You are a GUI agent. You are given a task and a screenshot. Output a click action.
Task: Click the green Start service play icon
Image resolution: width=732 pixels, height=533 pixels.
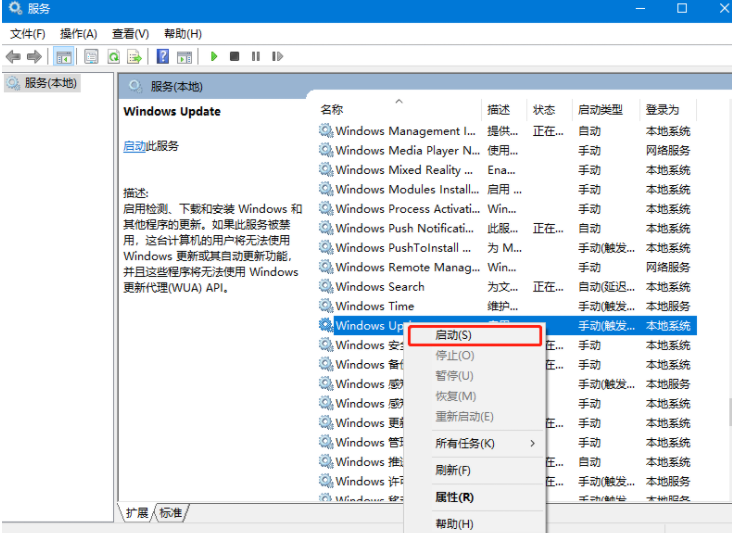[x=214, y=56]
